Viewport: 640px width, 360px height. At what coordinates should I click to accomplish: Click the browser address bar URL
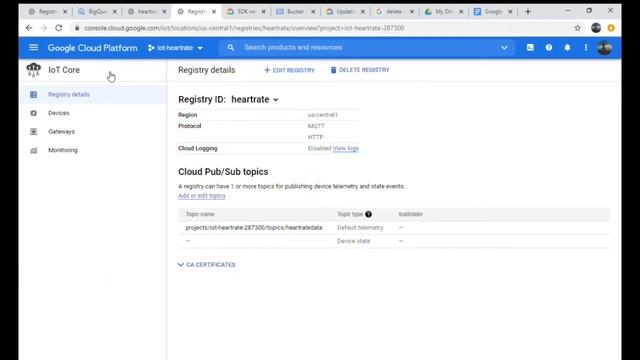point(244,28)
